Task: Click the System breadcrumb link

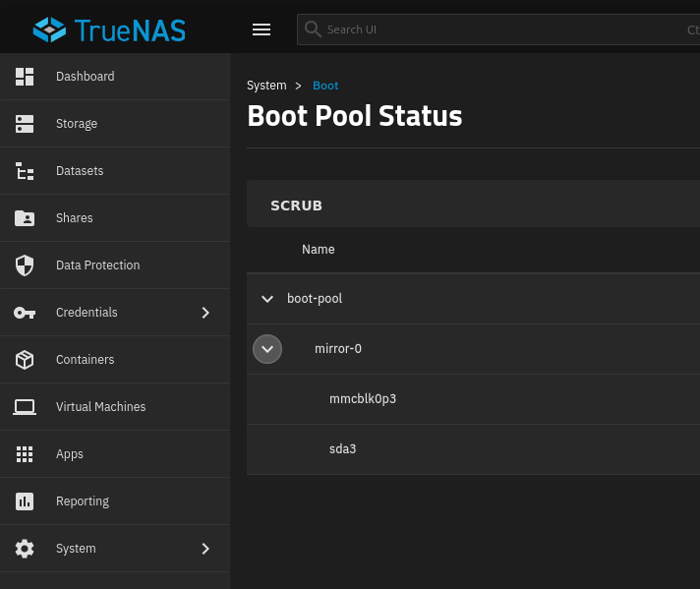Action: 266,86
